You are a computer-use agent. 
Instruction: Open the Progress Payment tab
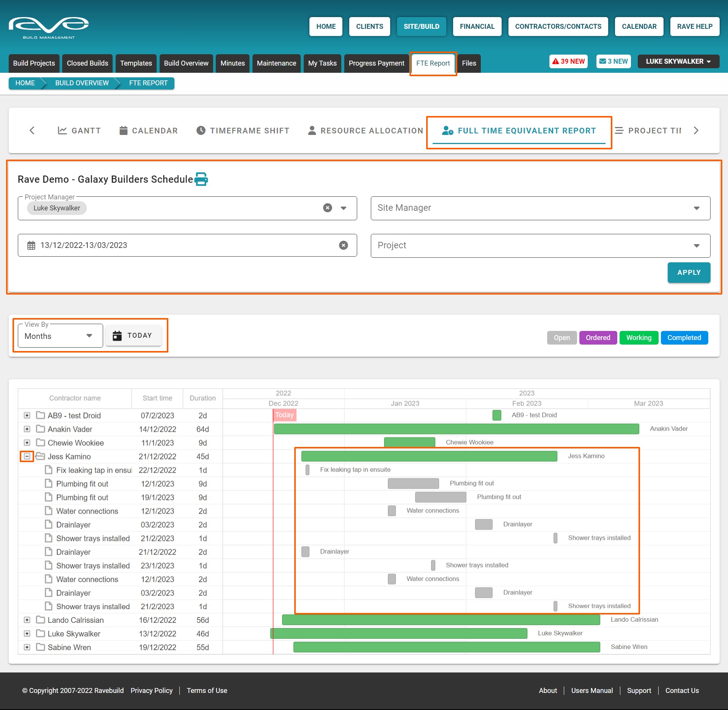pyautogui.click(x=376, y=63)
